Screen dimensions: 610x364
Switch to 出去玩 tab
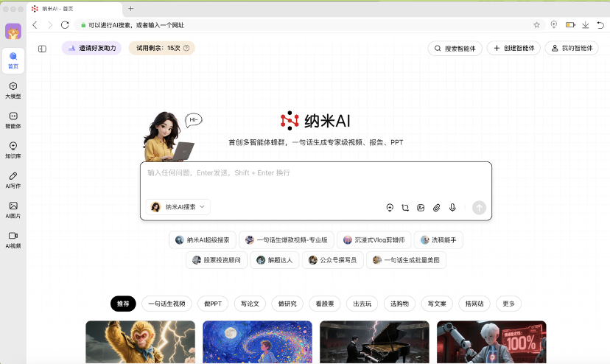[x=362, y=304]
